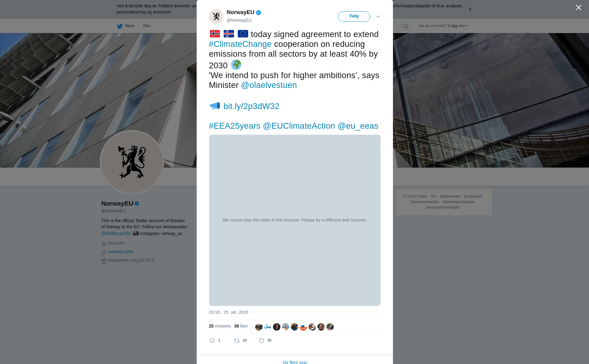
Task: Open the norway.no/eu website link
Action: click(121, 252)
